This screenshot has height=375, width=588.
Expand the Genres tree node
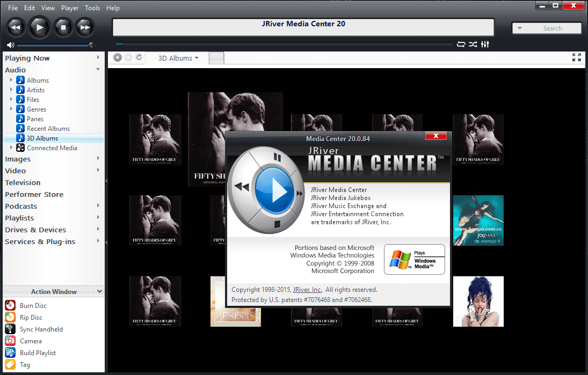[x=11, y=109]
